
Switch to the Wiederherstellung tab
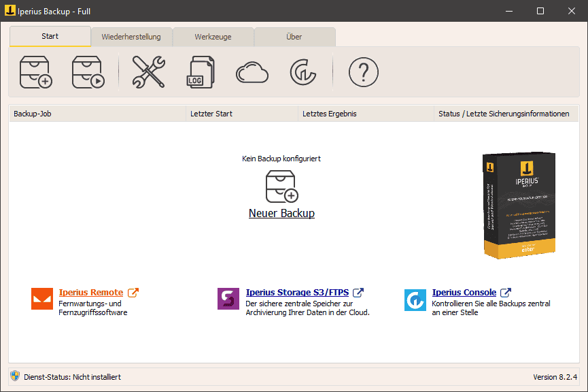click(131, 37)
